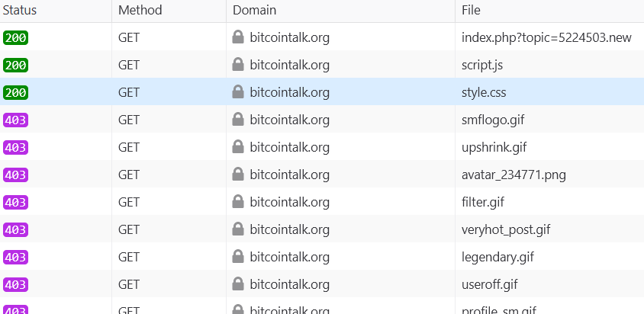Select the style.css file name

[x=484, y=93]
